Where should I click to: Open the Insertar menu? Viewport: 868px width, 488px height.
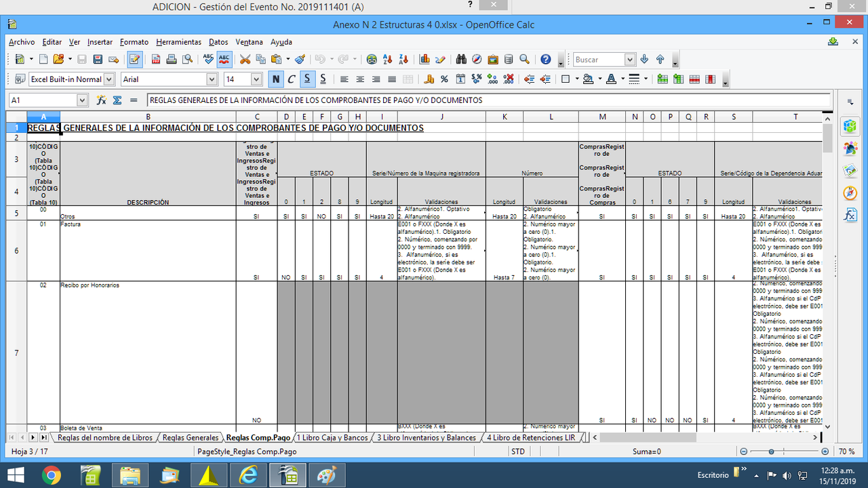point(100,42)
